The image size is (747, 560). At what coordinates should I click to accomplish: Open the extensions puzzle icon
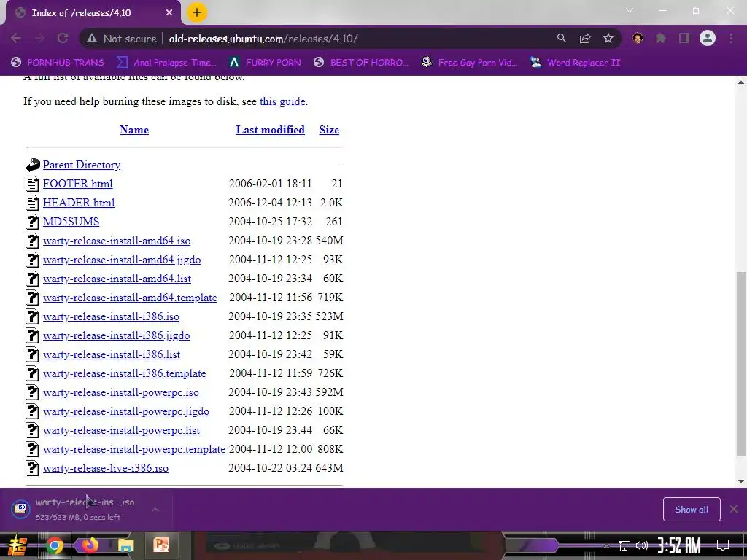tap(661, 39)
